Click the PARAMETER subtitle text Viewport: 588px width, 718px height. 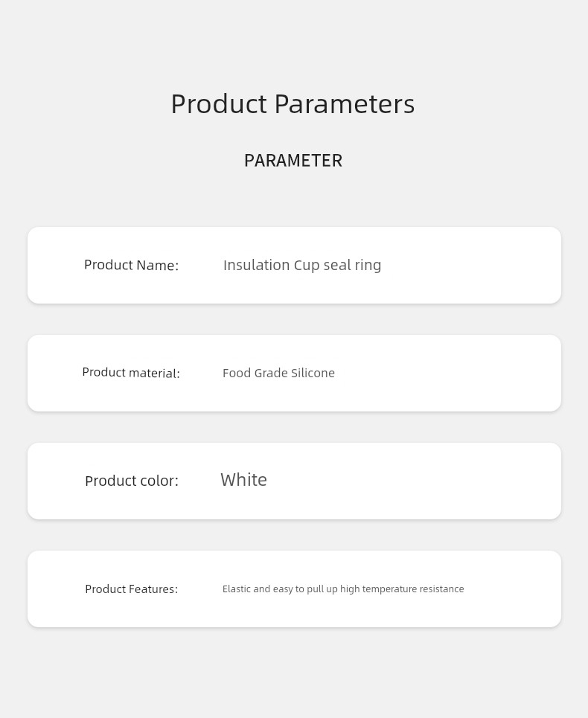click(x=293, y=161)
